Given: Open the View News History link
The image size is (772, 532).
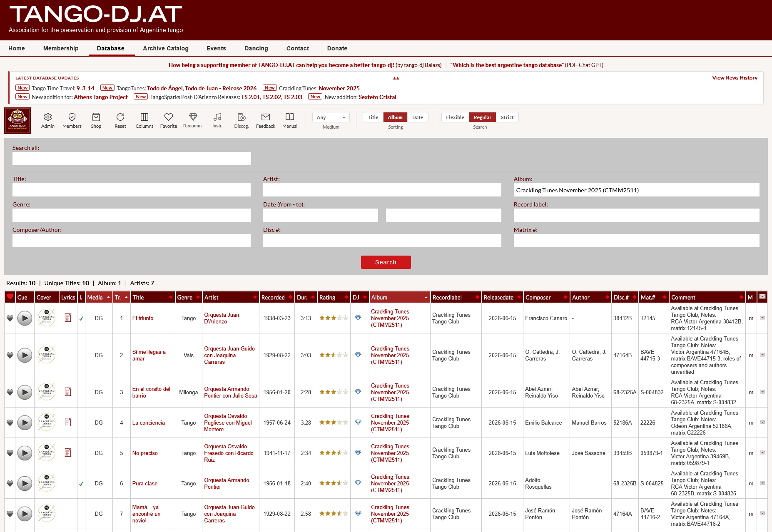Looking at the screenshot, I should click(735, 78).
